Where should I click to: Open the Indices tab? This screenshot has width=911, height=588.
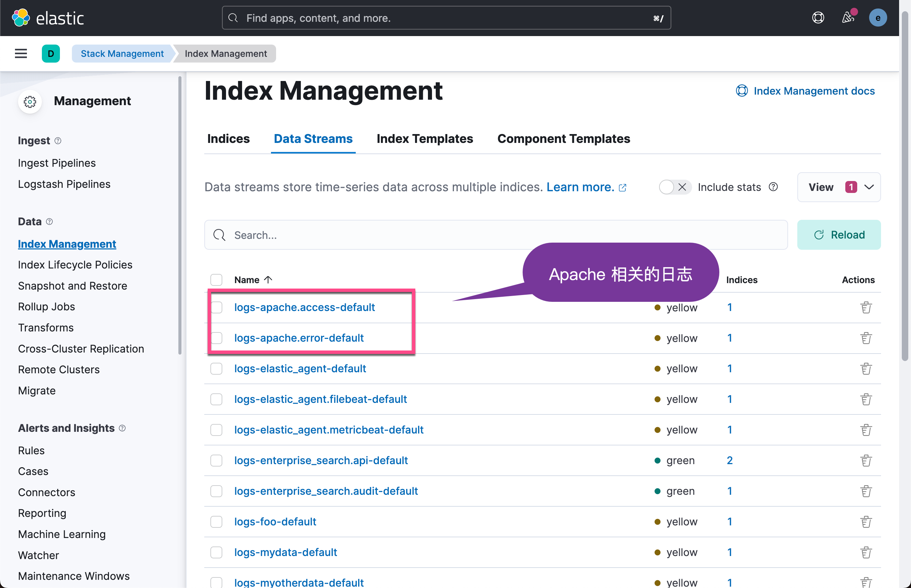(x=228, y=138)
